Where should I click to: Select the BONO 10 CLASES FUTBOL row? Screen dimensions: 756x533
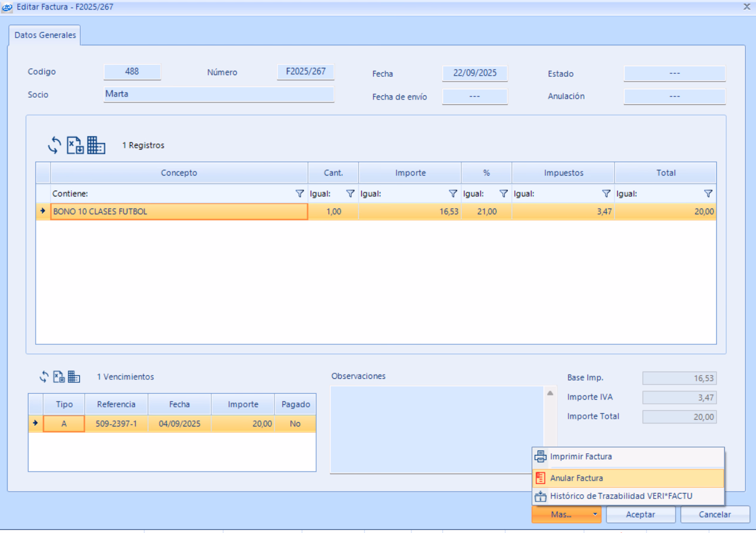click(x=179, y=211)
